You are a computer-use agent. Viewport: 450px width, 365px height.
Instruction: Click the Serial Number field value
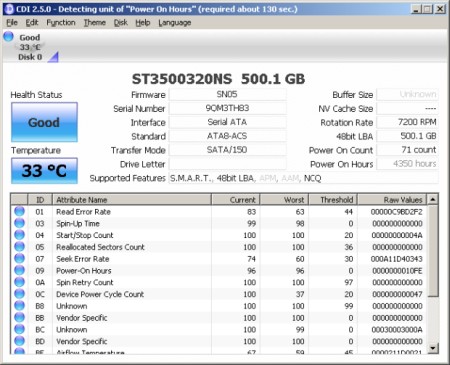coord(227,108)
